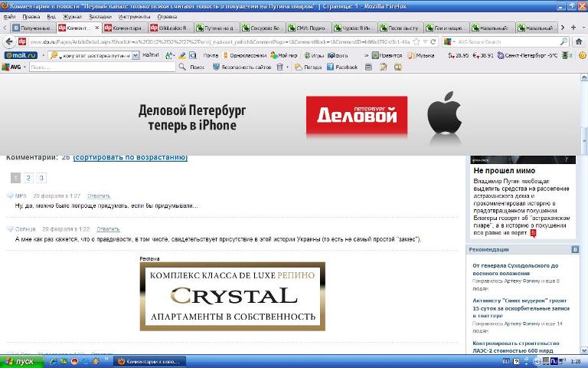This screenshot has width=588, height=368.
Task: Open the Файл menu
Action: click(x=9, y=17)
